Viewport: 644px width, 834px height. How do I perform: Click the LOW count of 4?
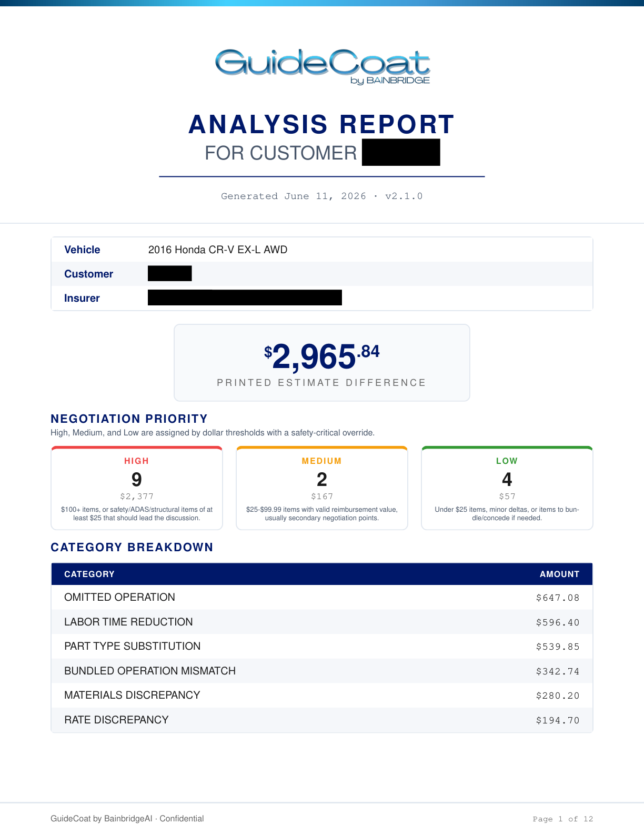(507, 480)
